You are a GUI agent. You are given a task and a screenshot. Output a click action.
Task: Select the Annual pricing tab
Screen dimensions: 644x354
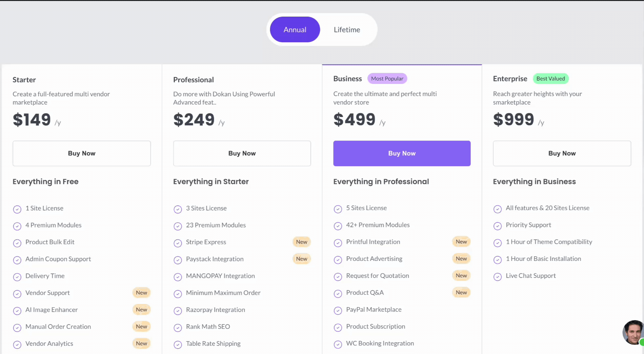coord(294,29)
